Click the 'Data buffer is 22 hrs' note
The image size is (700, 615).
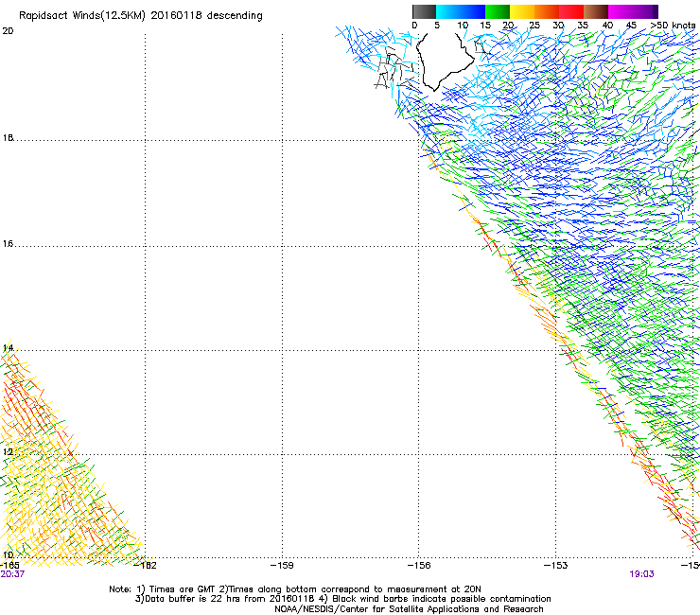[x=342, y=599]
